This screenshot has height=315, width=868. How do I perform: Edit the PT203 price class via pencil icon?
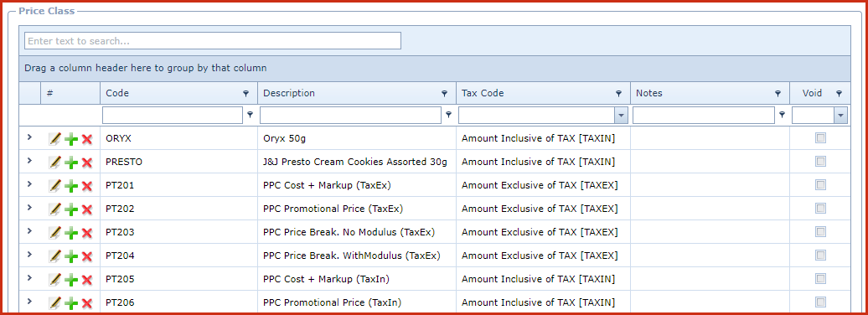tap(54, 232)
